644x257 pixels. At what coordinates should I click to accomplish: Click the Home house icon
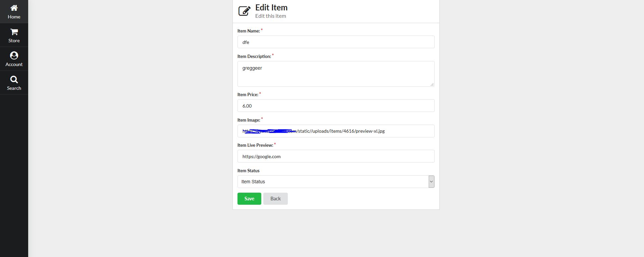[14, 8]
